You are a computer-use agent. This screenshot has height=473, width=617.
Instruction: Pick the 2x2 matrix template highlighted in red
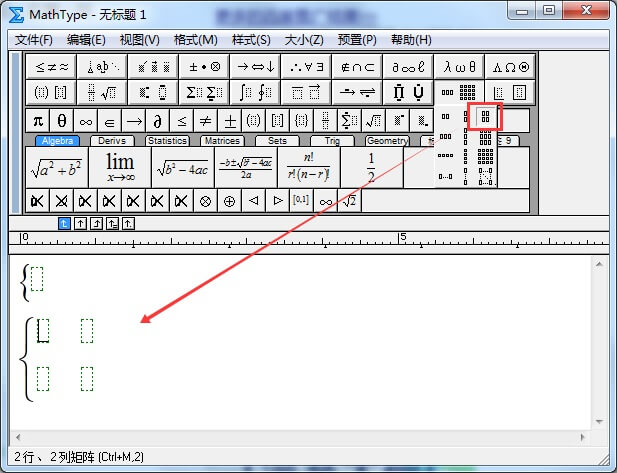[x=485, y=117]
